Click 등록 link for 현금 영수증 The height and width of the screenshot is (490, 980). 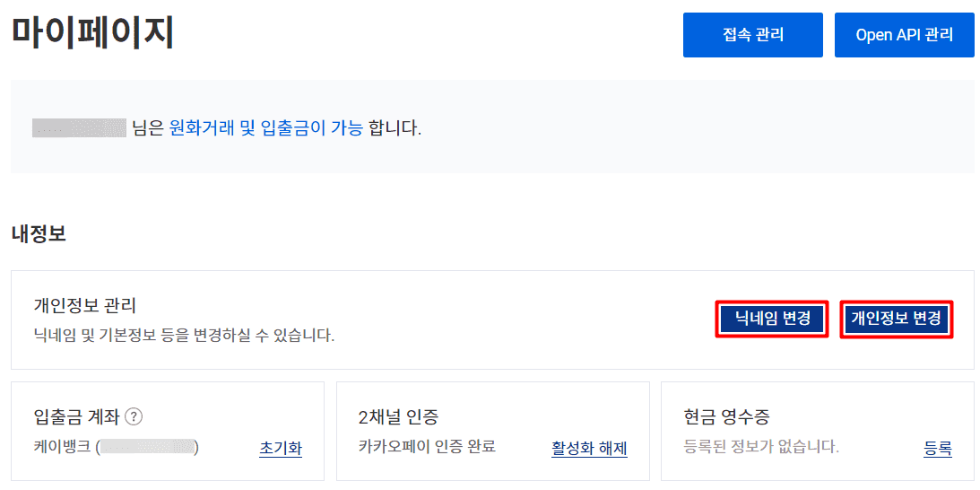click(938, 449)
